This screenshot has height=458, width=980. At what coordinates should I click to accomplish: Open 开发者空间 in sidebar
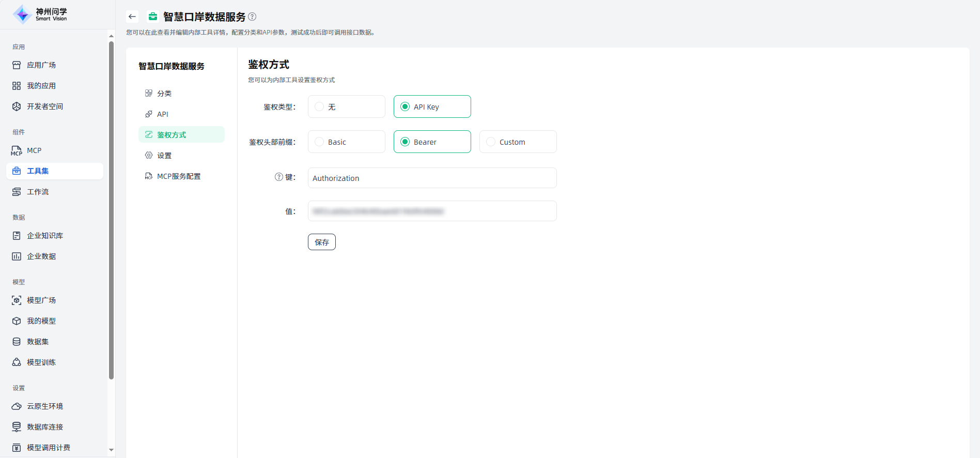point(45,106)
